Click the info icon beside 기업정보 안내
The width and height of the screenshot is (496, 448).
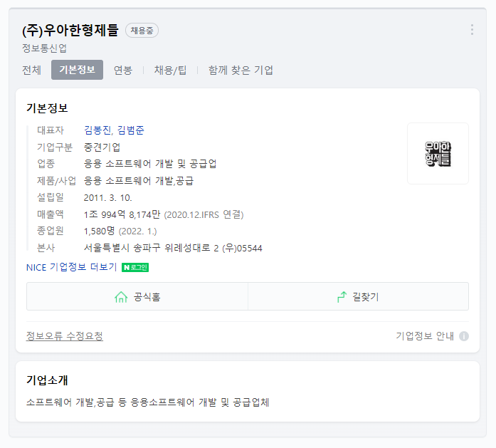(x=464, y=336)
